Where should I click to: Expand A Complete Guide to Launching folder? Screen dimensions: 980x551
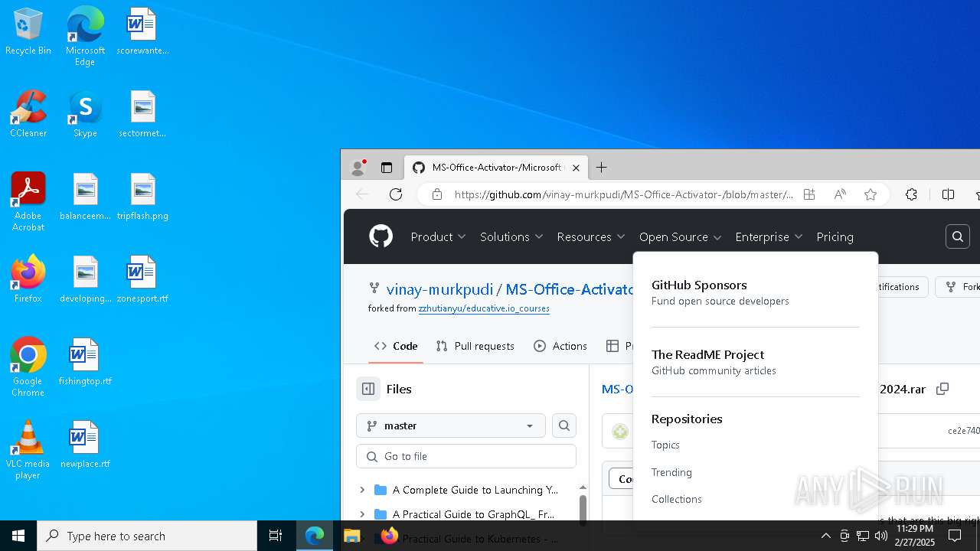pyautogui.click(x=362, y=490)
